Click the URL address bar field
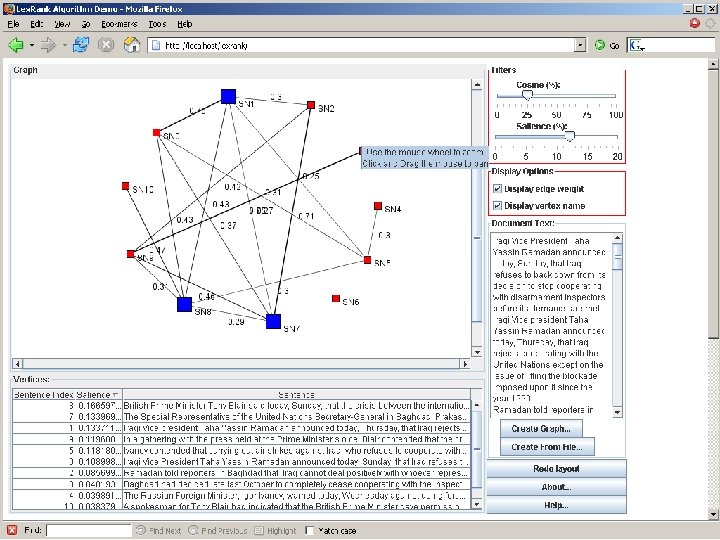Viewport: 720px width, 540px height. pos(363,45)
